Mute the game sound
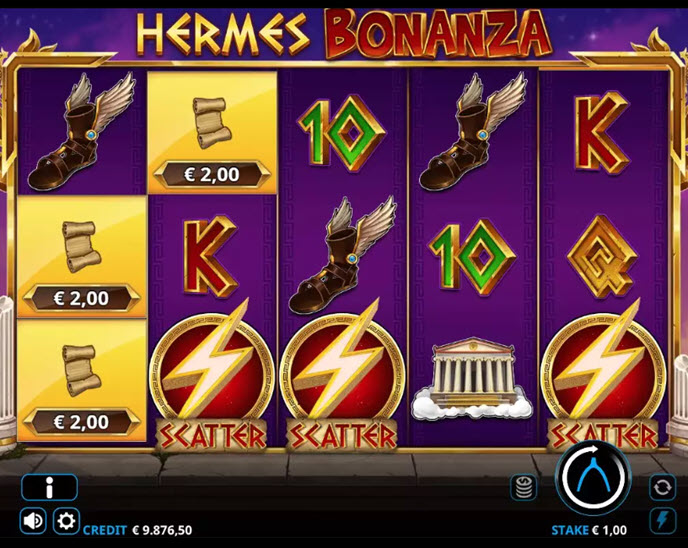This screenshot has width=688, height=548. pyautogui.click(x=33, y=521)
